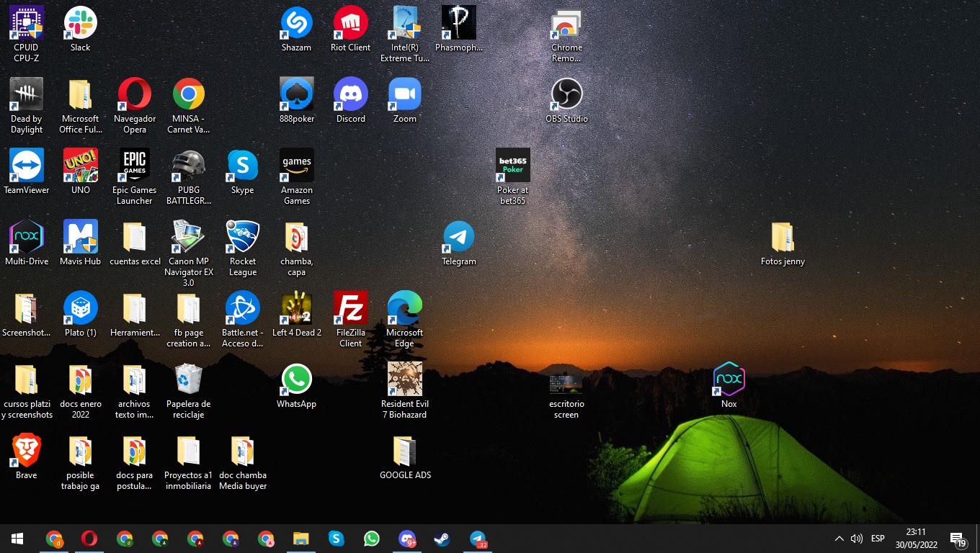Open the FileZilla Client shortcut

click(x=351, y=308)
